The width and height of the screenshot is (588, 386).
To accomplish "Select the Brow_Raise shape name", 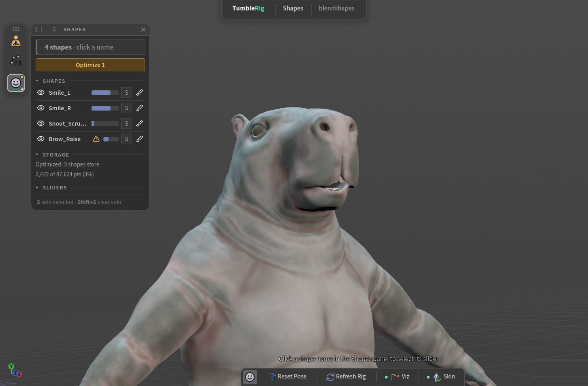I will coord(65,139).
